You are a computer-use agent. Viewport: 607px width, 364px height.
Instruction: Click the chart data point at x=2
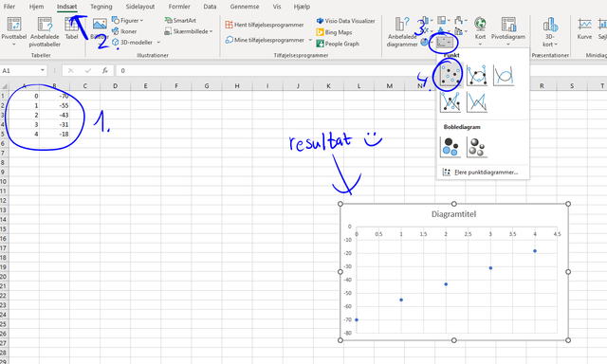click(446, 284)
